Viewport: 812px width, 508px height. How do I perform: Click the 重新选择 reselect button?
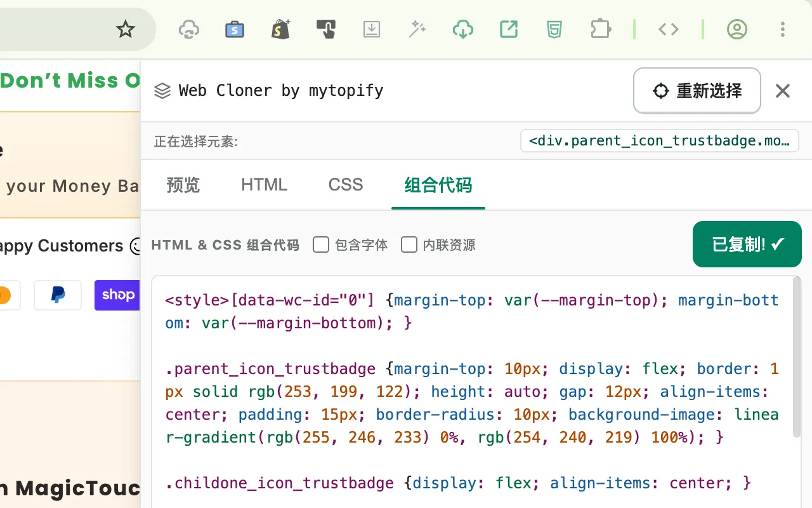[x=697, y=91]
